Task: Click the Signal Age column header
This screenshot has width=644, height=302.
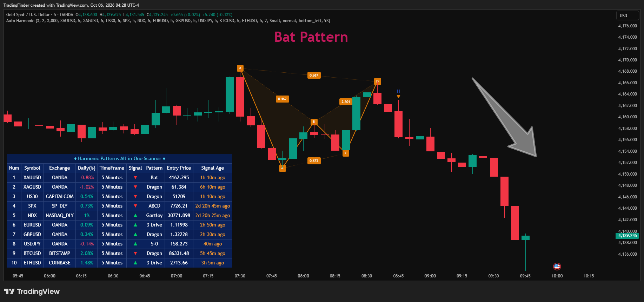Action: click(213, 168)
